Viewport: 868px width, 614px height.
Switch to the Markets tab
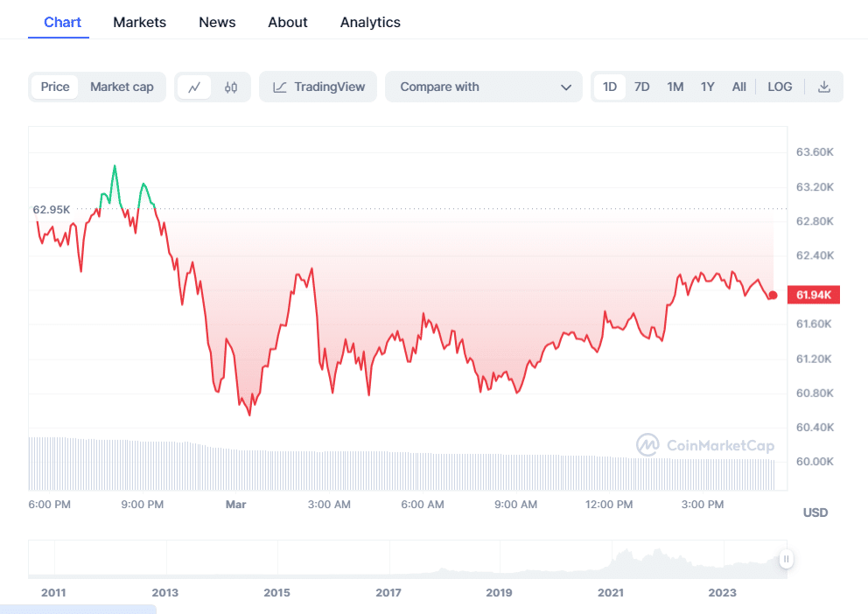point(139,22)
